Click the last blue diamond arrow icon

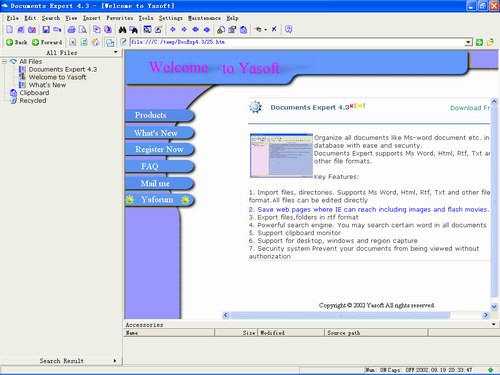[x=207, y=29]
